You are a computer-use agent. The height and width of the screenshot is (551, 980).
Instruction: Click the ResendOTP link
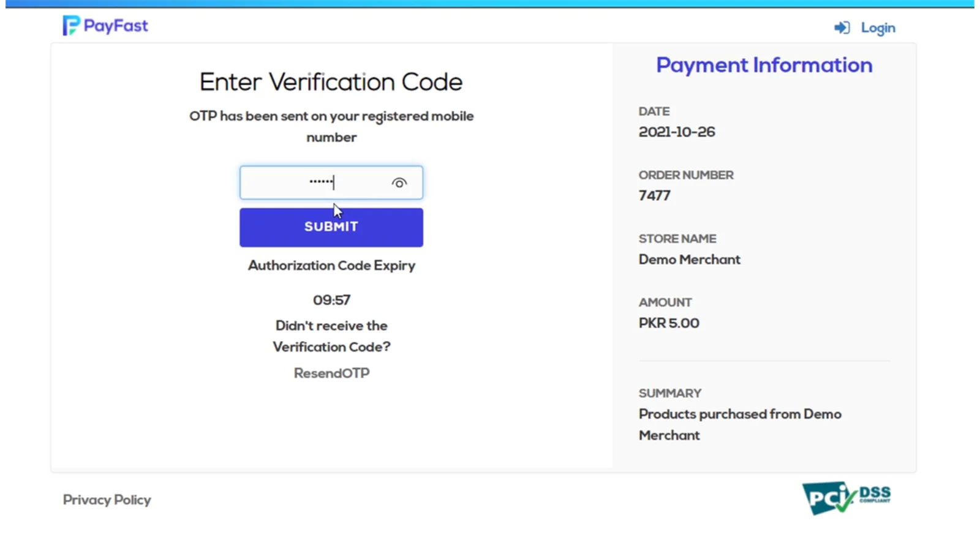tap(331, 373)
